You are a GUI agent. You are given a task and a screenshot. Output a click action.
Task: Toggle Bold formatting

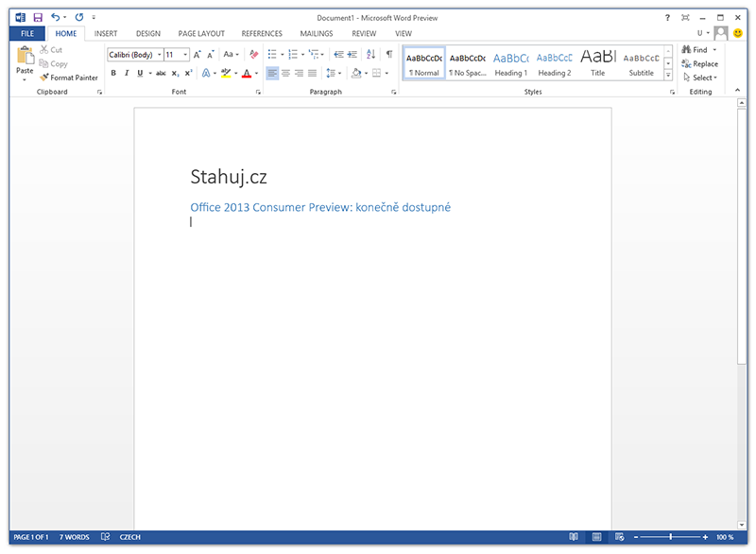[x=113, y=74]
